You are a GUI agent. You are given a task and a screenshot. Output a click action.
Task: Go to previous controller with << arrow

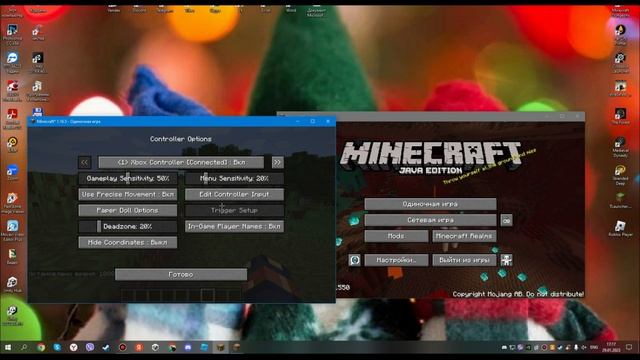click(x=84, y=162)
